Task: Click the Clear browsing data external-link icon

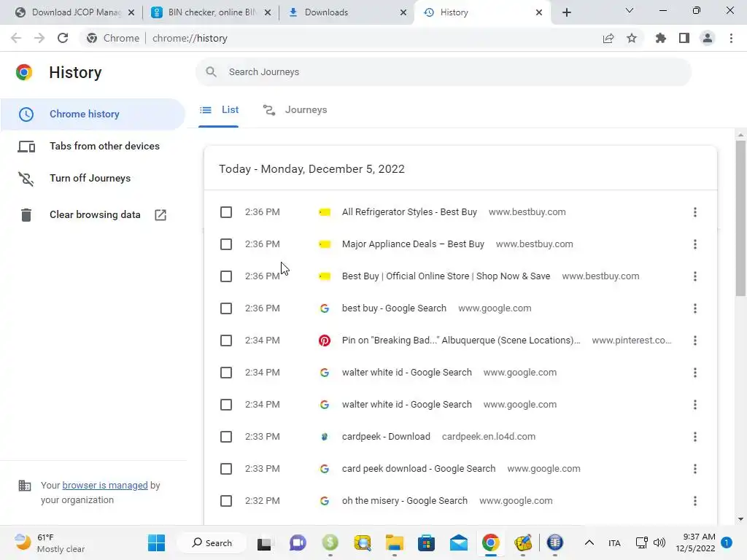Action: [x=160, y=215]
